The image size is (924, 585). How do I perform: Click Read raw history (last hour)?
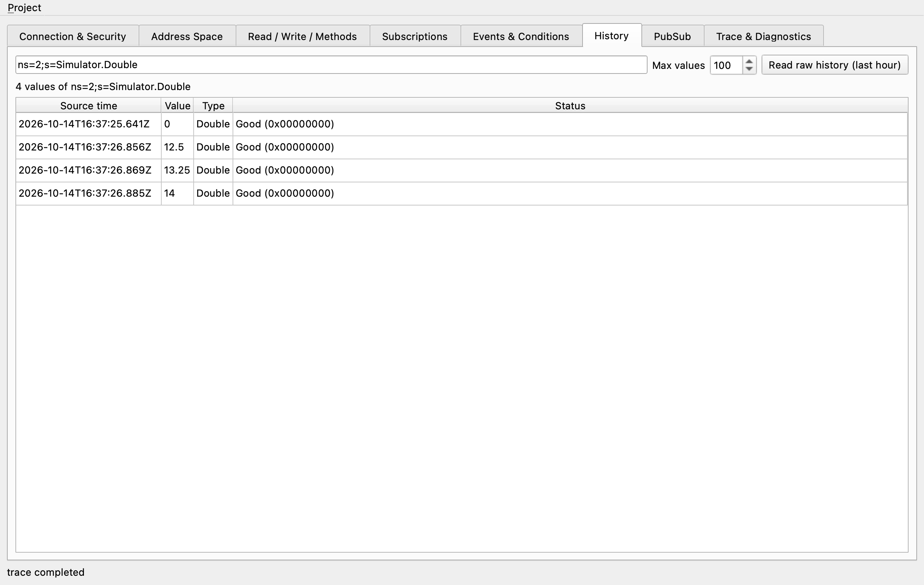coord(835,65)
